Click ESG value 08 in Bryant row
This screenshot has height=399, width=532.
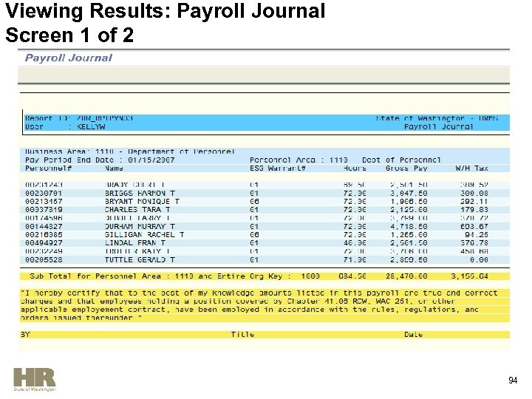pos(254,202)
